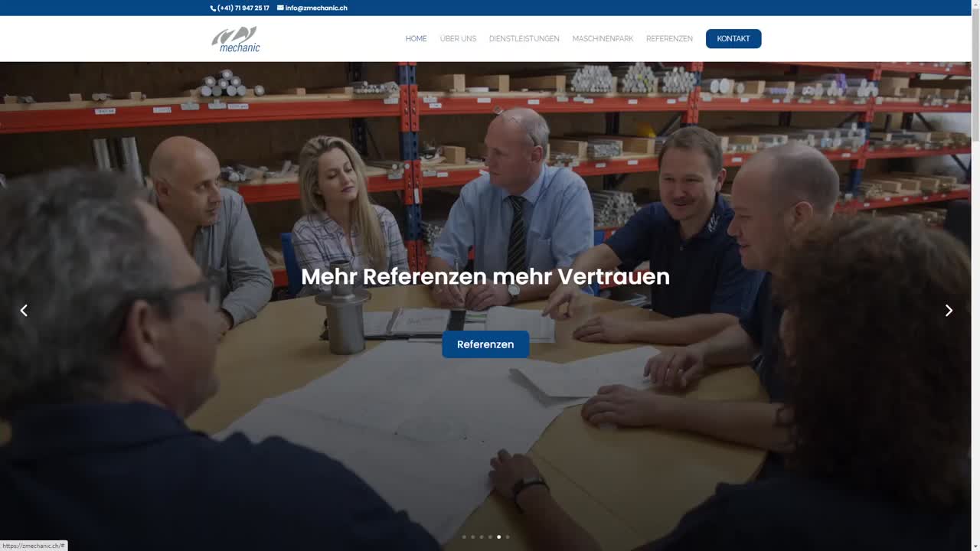Select the first slider pagination dot
The height and width of the screenshot is (551, 980).
(x=464, y=537)
